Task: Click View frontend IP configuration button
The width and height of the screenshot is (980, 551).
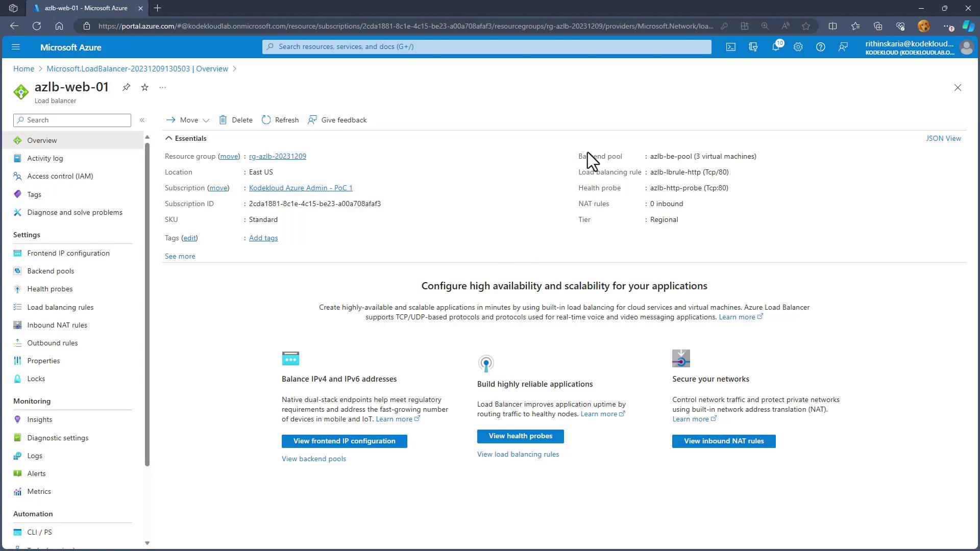Action: [344, 441]
